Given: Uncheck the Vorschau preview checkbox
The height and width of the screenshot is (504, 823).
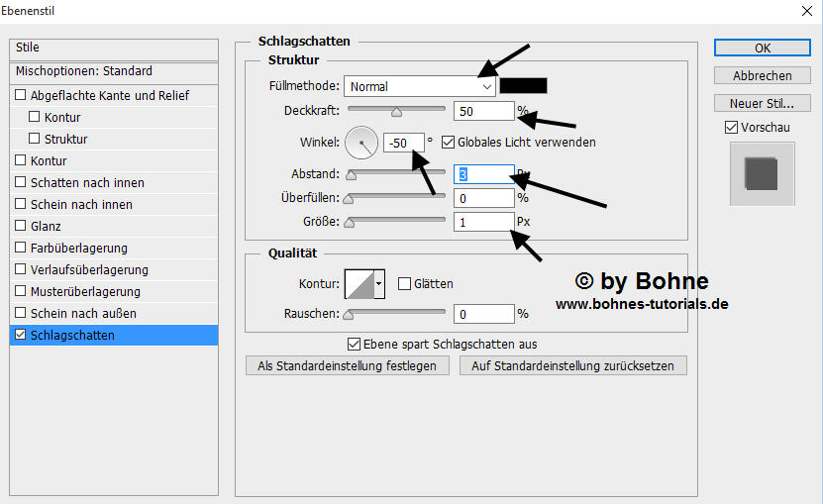Looking at the screenshot, I should click(x=731, y=128).
